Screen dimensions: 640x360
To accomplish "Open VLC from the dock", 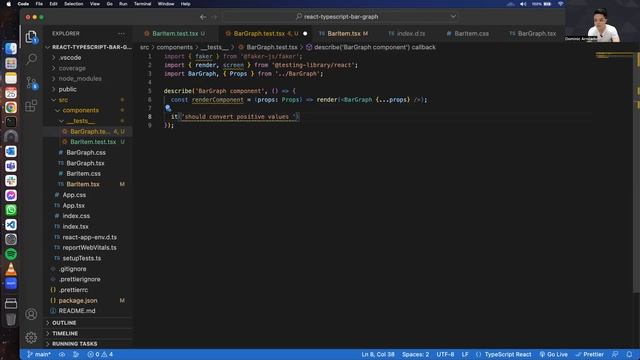I will (x=11, y=269).
